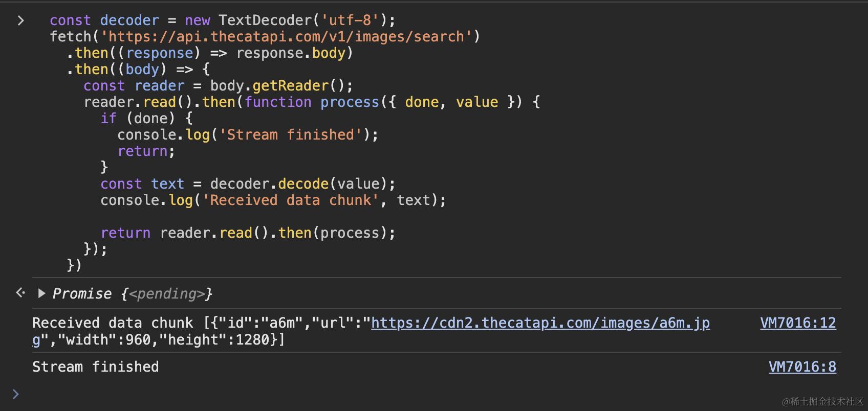Image resolution: width=868 pixels, height=411 pixels.
Task: Click the input prompt chevron beside the code
Action: (x=20, y=20)
